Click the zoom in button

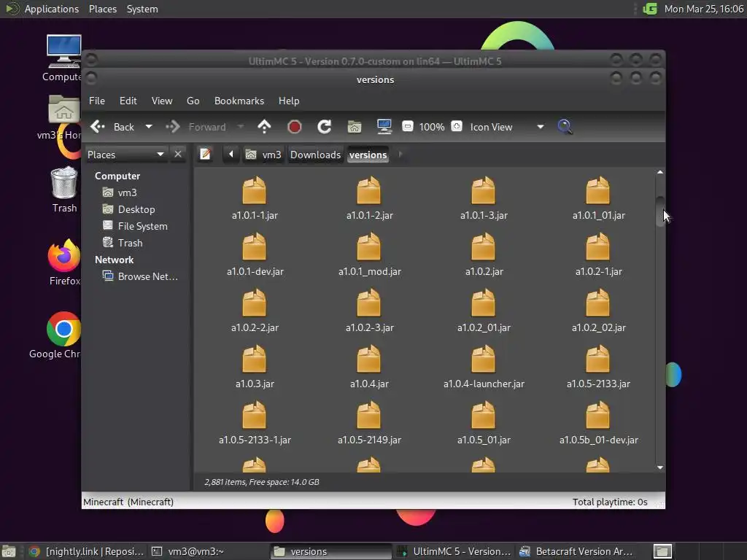(x=457, y=127)
